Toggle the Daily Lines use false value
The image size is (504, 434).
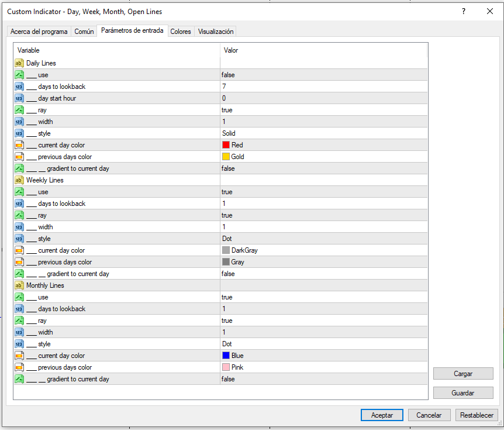(x=324, y=75)
